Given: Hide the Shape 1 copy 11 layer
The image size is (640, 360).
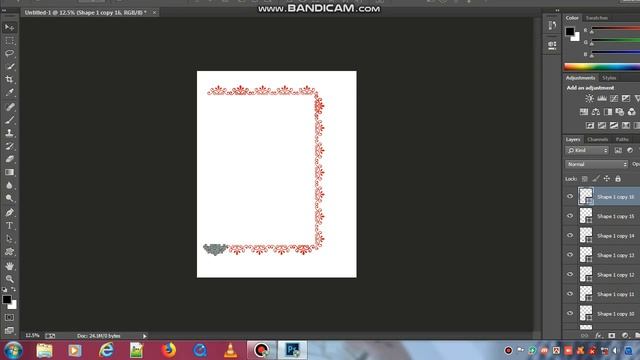Looking at the screenshot, I should (570, 294).
